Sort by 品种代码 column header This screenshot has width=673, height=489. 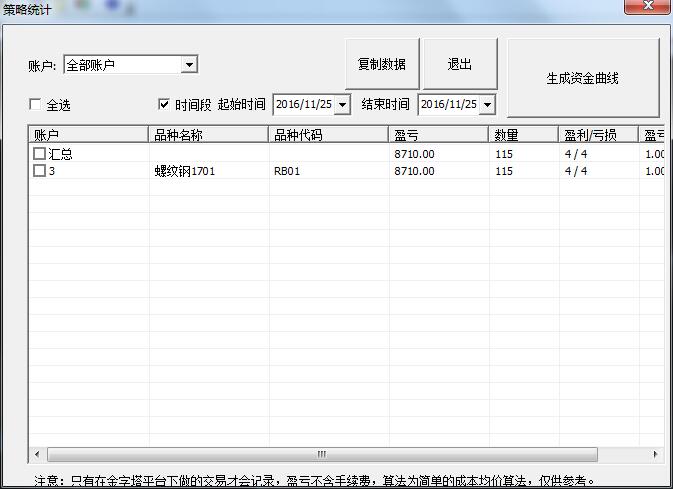328,135
